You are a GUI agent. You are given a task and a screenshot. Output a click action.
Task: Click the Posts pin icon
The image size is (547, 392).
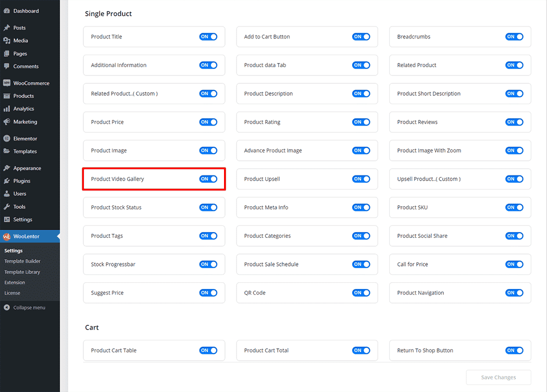click(x=7, y=28)
